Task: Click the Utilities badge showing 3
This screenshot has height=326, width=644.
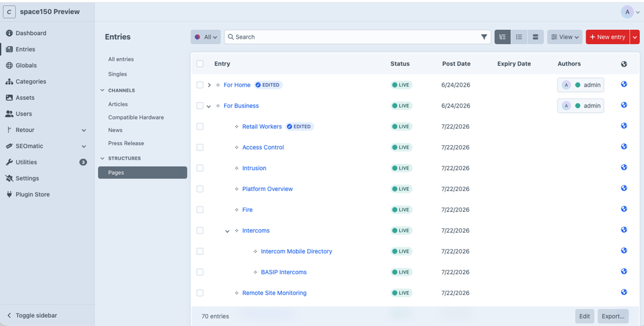Action: 83,162
